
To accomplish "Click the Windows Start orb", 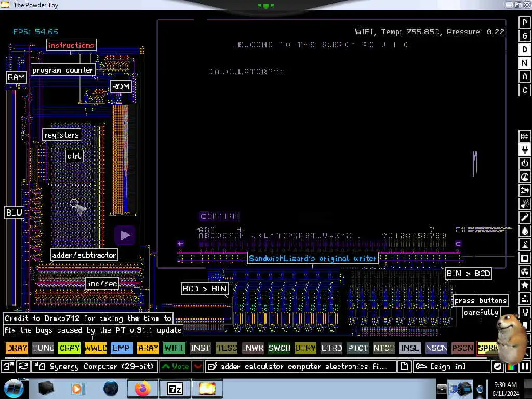I will coord(14,389).
